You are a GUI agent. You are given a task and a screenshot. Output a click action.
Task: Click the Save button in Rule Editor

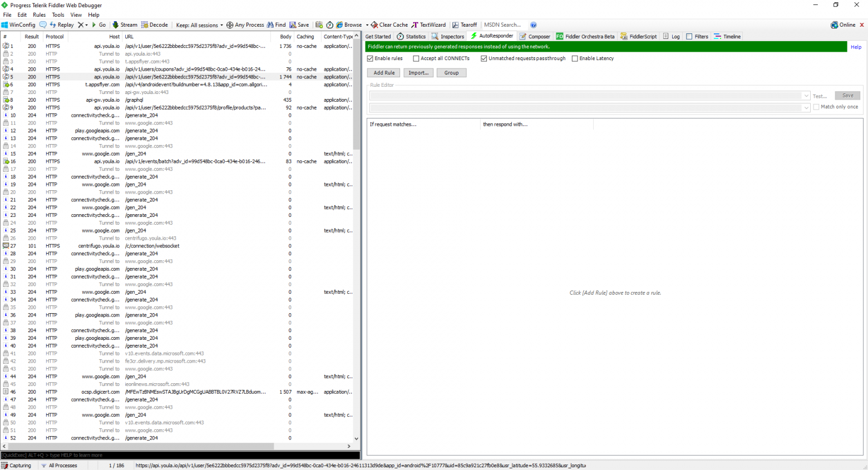click(x=847, y=96)
